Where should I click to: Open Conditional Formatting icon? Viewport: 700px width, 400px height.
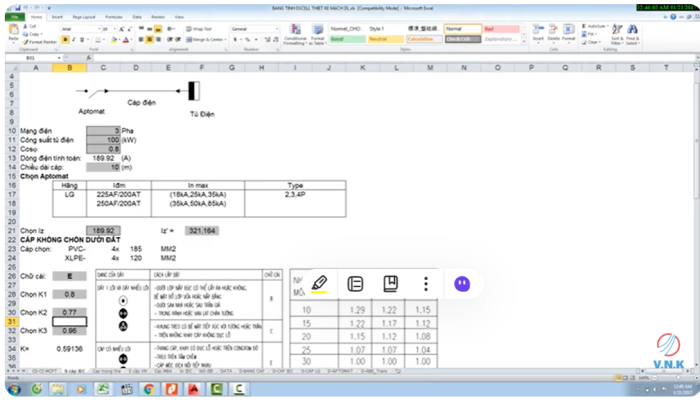pyautogui.click(x=295, y=34)
